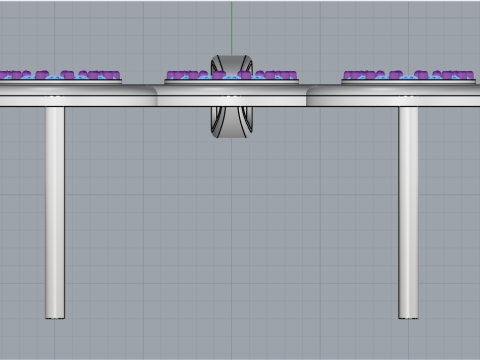The width and height of the screenshot is (480, 360).
Task: Select the left vertical post
Action: coord(55,213)
